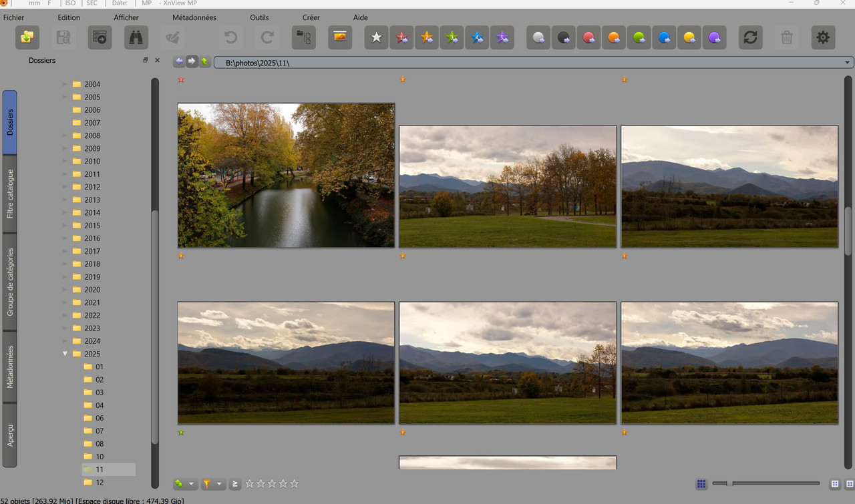The width and height of the screenshot is (855, 504).
Task: Apply the purple color label
Action: [714, 37]
